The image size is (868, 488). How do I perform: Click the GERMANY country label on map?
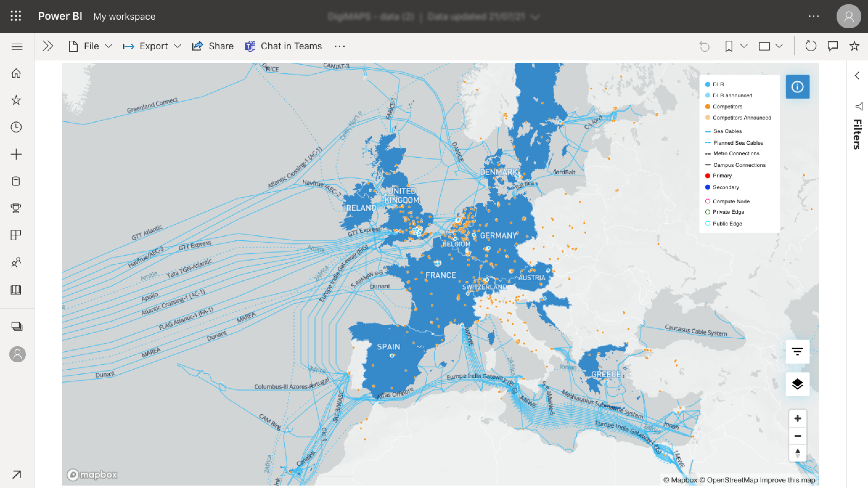[498, 236]
